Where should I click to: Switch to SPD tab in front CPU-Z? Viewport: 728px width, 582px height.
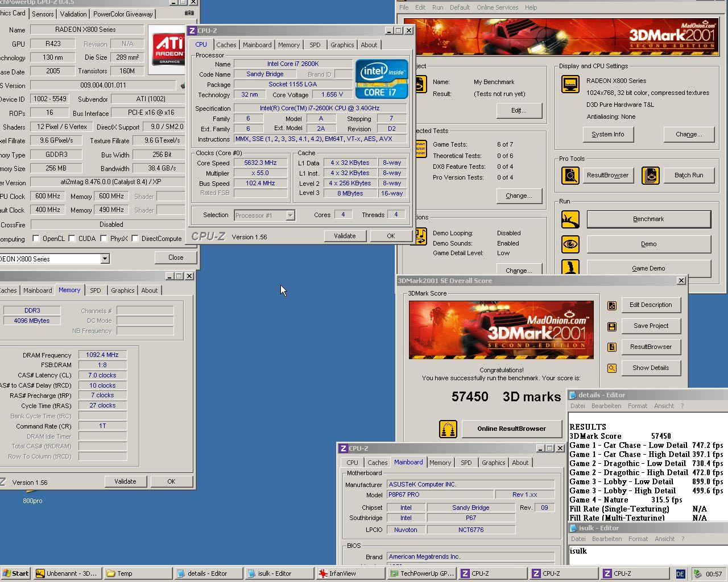[315, 45]
